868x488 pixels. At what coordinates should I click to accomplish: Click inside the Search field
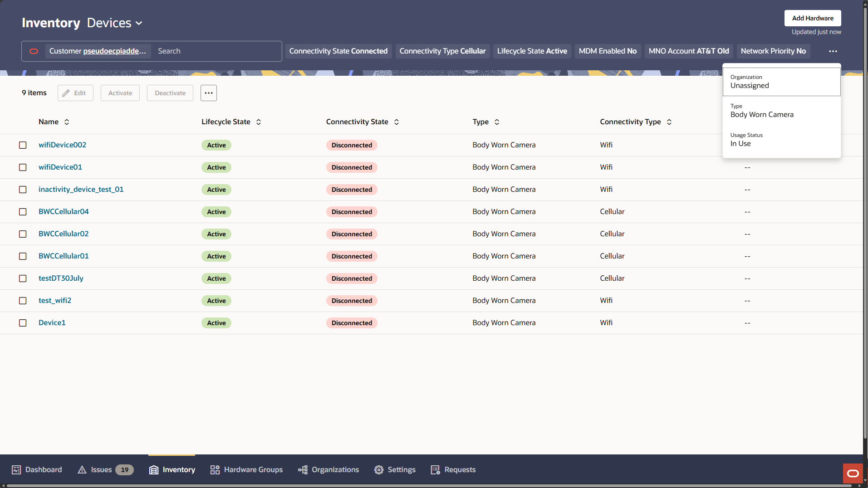coord(213,51)
